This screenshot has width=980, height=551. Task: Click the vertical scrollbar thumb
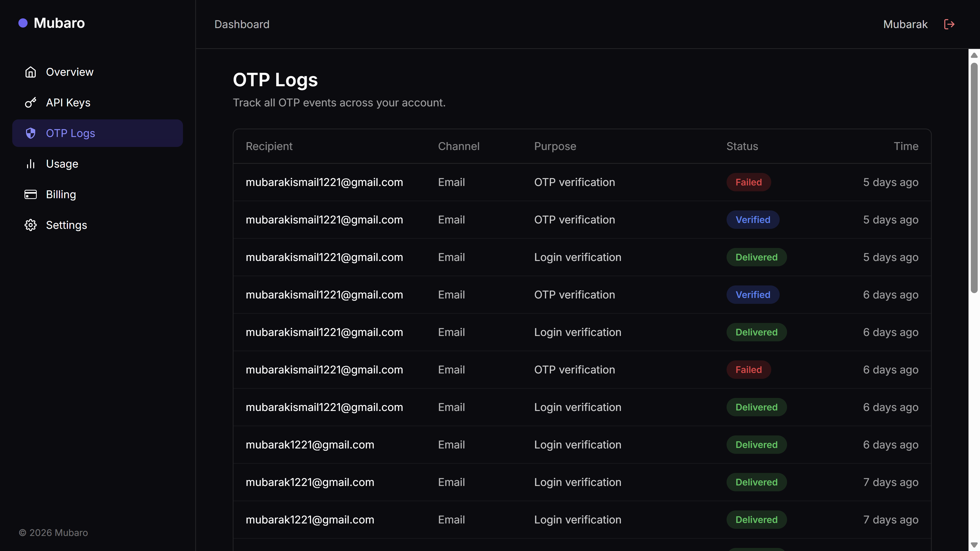pos(974,178)
